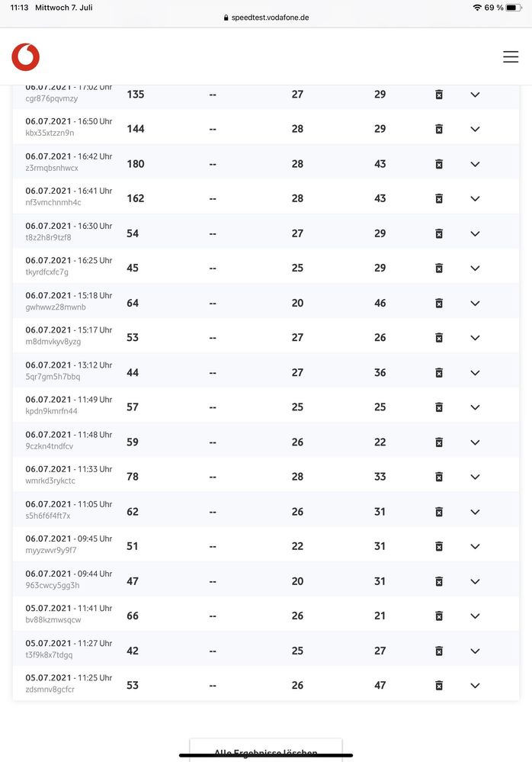Delete result z3rmqbsnhwcx

[x=439, y=164]
